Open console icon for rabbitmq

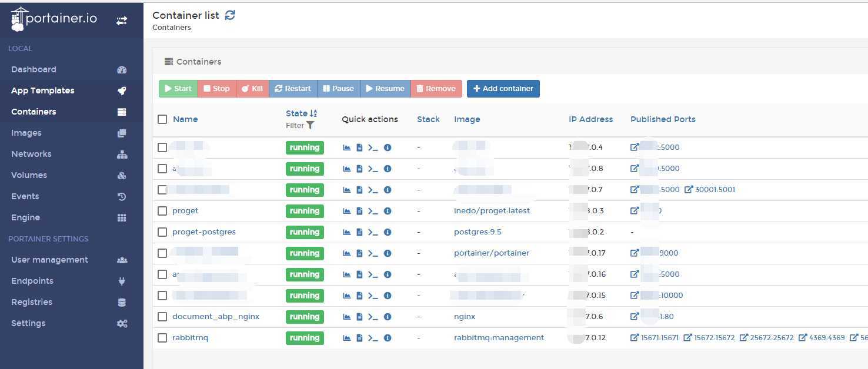click(x=373, y=338)
